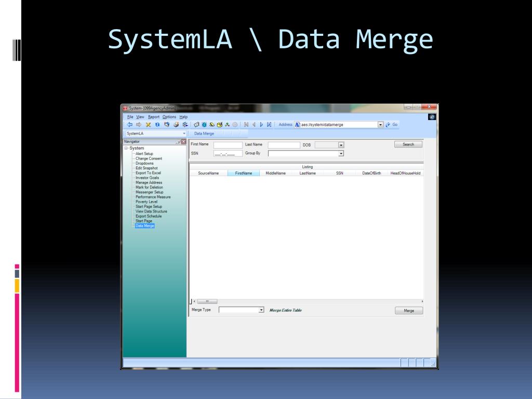This screenshot has height=399, width=532.
Task: Select Manage Address tree item
Action: [x=149, y=182]
